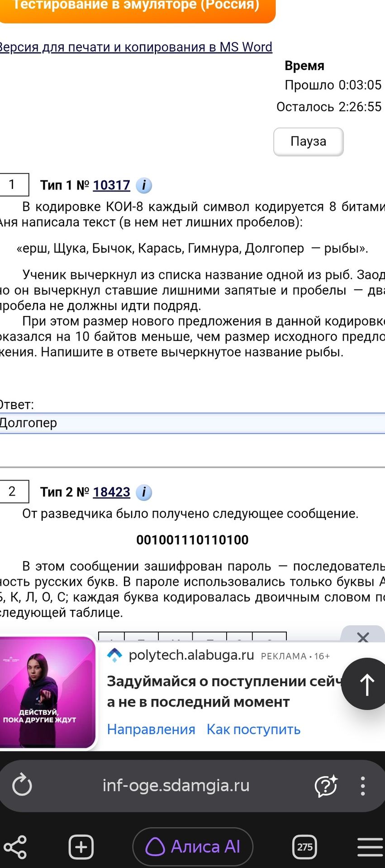Open task number 10317 link
Viewport: 385px width, 868px height.
pyautogui.click(x=112, y=185)
